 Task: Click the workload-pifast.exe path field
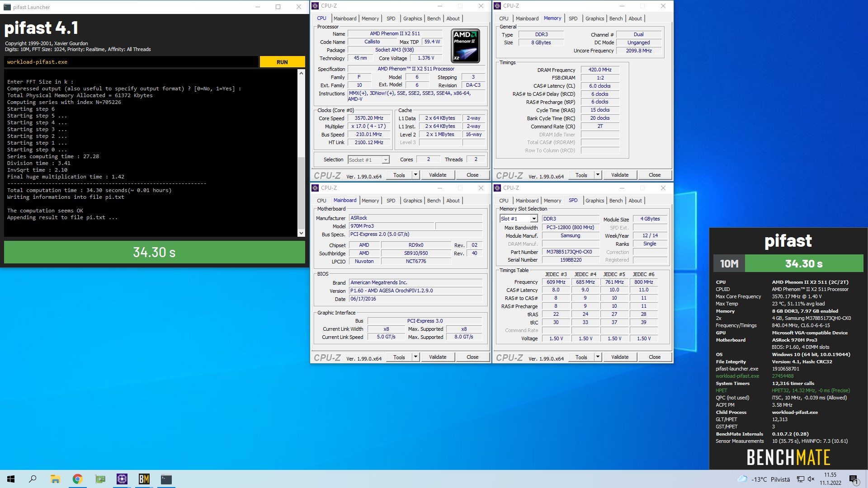(x=131, y=62)
